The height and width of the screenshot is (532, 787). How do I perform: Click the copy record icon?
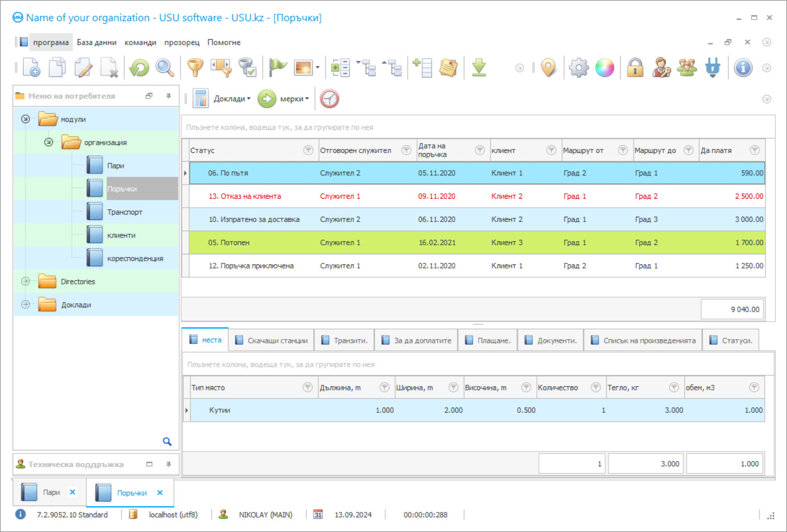pos(57,68)
